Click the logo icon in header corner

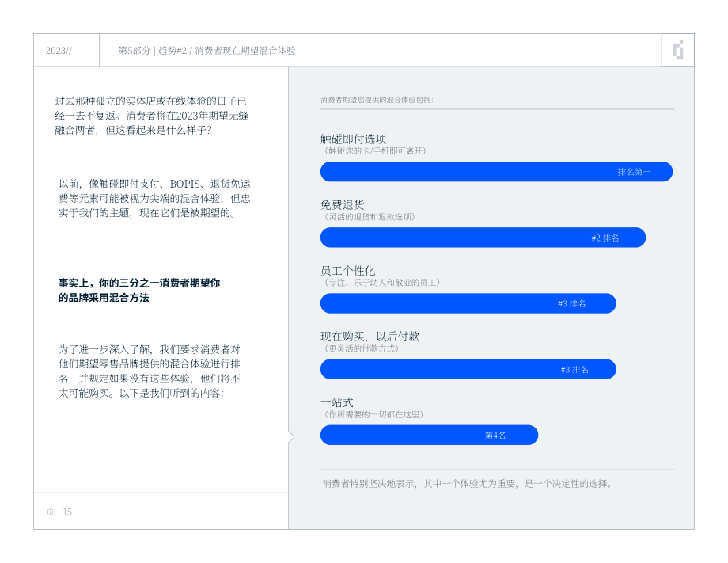pyautogui.click(x=678, y=50)
